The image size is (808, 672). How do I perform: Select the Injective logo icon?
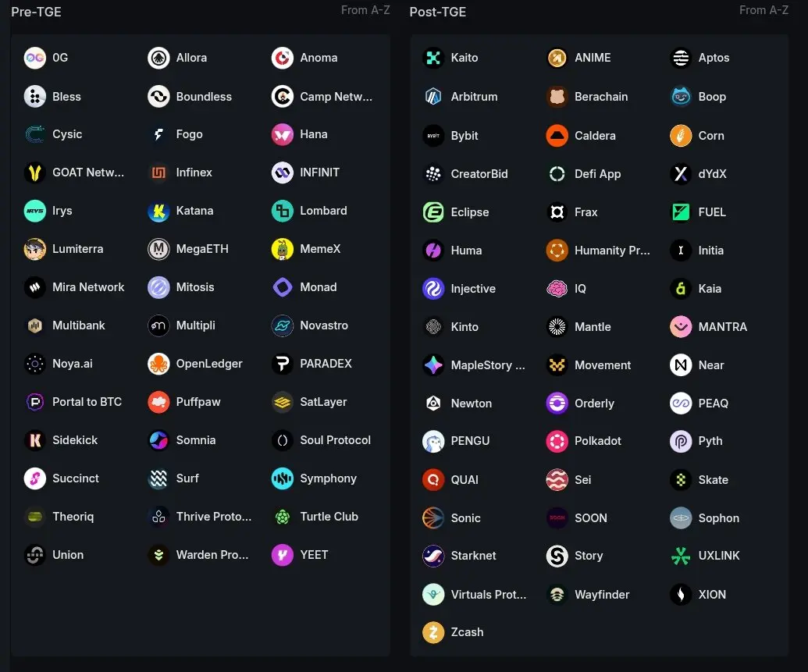[433, 289]
